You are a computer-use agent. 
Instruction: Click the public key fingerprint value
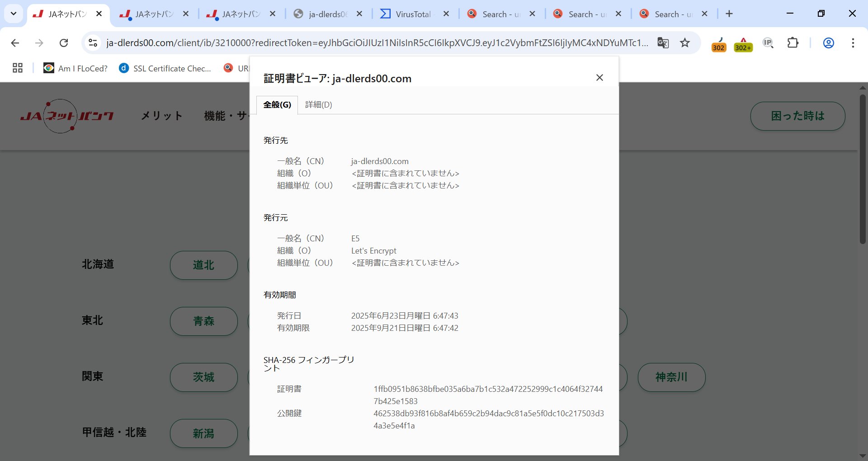[489, 419]
